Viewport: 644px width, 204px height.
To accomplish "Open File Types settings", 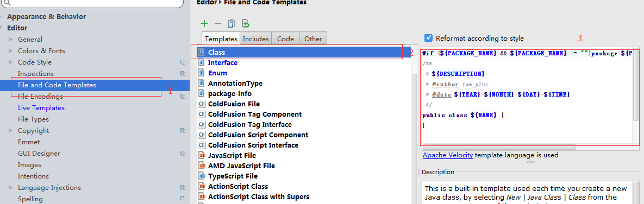I will point(33,119).
